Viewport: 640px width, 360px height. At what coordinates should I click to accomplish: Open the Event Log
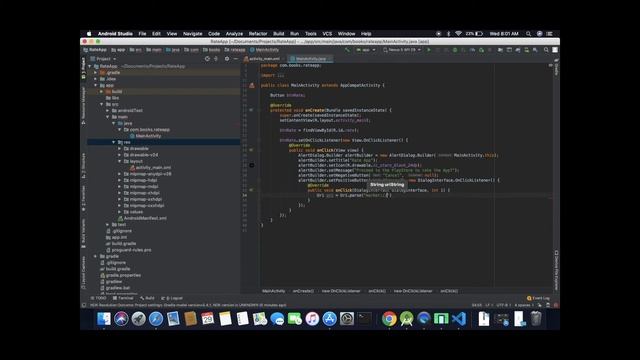tap(538, 298)
